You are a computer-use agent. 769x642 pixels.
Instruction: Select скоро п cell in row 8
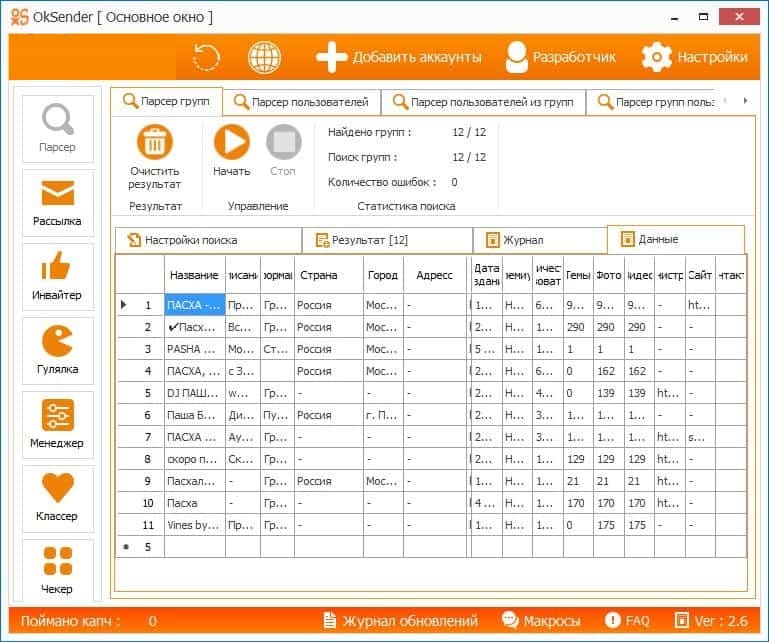195,459
